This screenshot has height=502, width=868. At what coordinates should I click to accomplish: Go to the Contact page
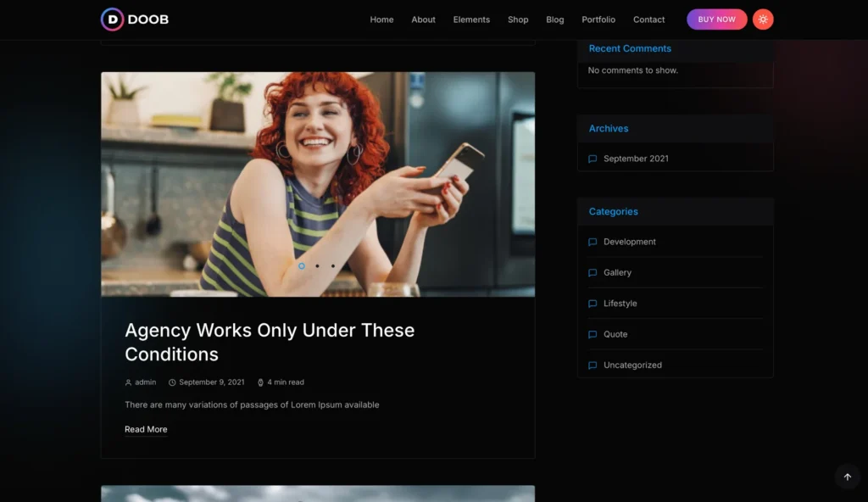click(x=649, y=20)
